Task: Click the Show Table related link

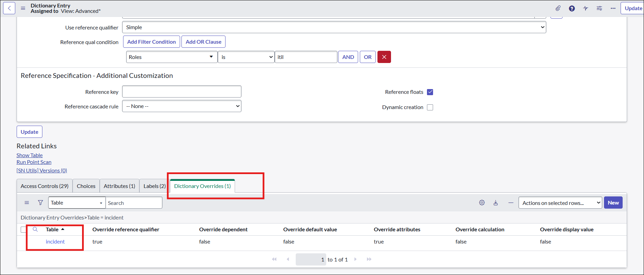Action: coord(30,155)
